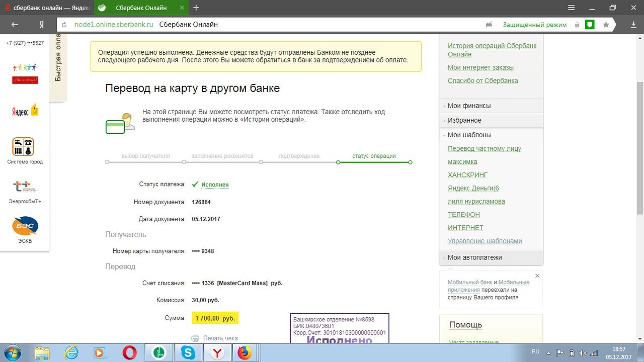Launch Firefox from the taskbar

(x=245, y=353)
